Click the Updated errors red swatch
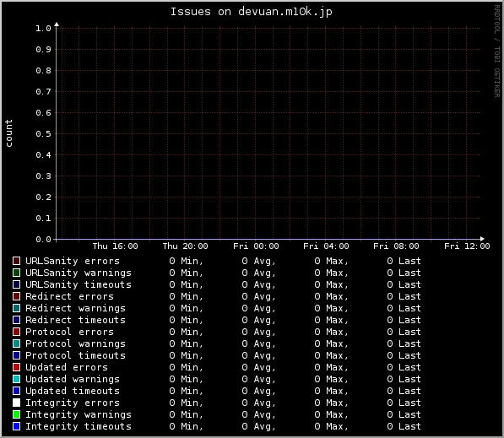The width and height of the screenshot is (504, 438). (16, 367)
